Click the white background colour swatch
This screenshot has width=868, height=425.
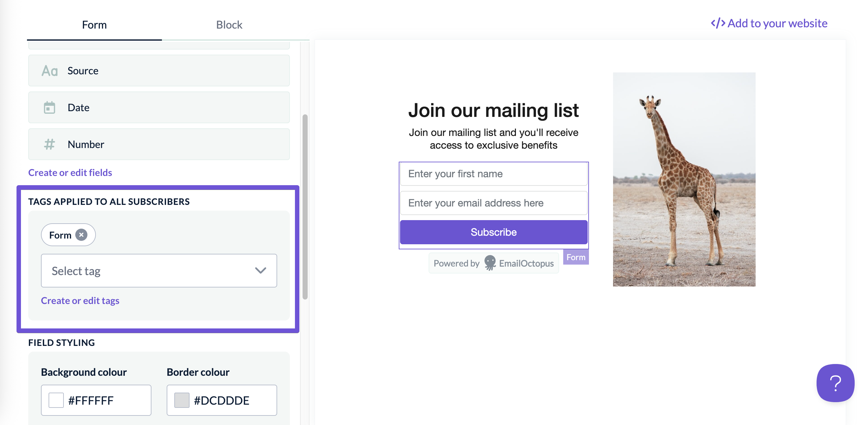tap(56, 400)
